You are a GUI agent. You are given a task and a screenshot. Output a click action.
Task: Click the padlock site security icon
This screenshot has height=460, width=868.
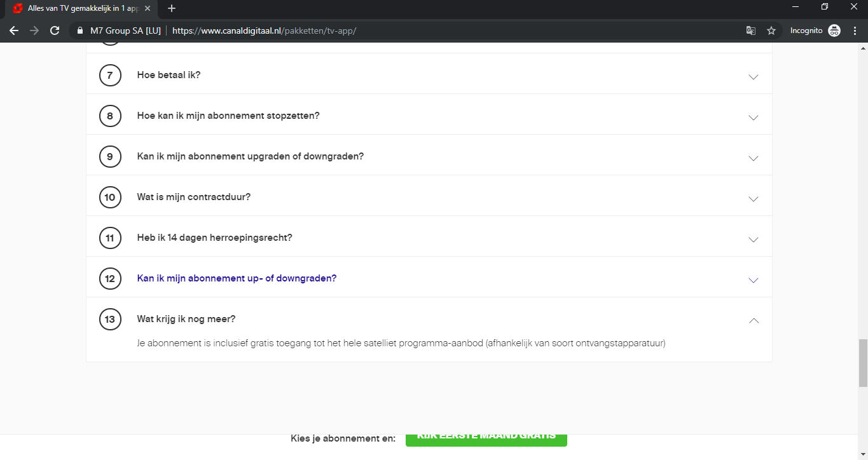(x=80, y=30)
